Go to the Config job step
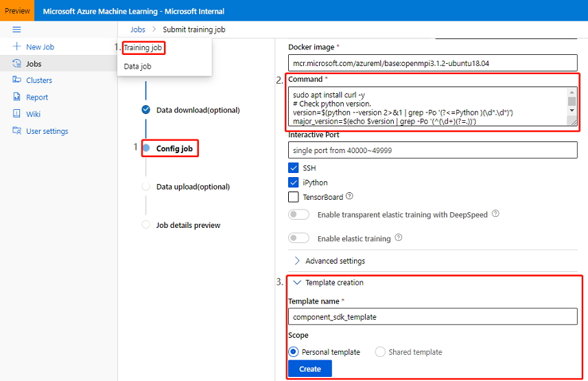 (x=174, y=148)
